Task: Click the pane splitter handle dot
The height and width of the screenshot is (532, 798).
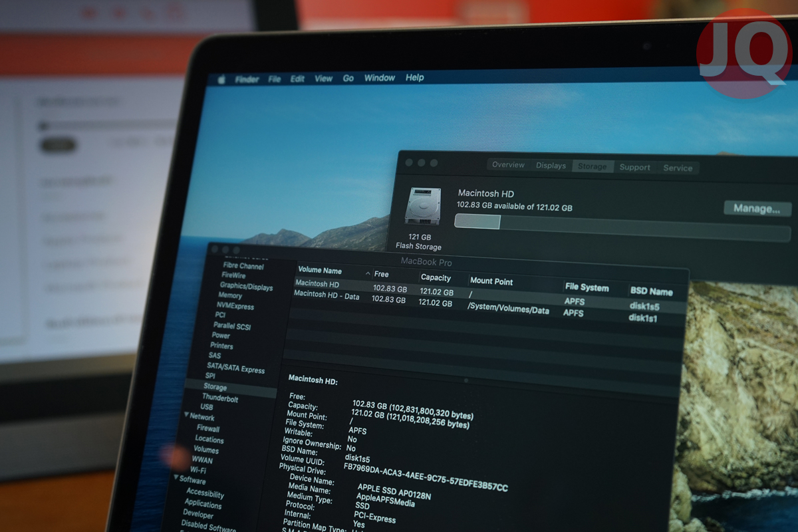Action: tap(465, 380)
